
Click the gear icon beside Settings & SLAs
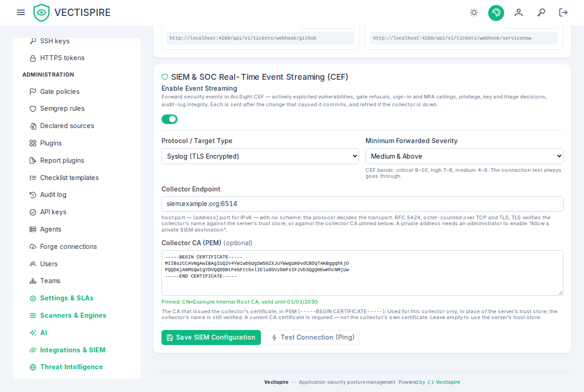33,299
